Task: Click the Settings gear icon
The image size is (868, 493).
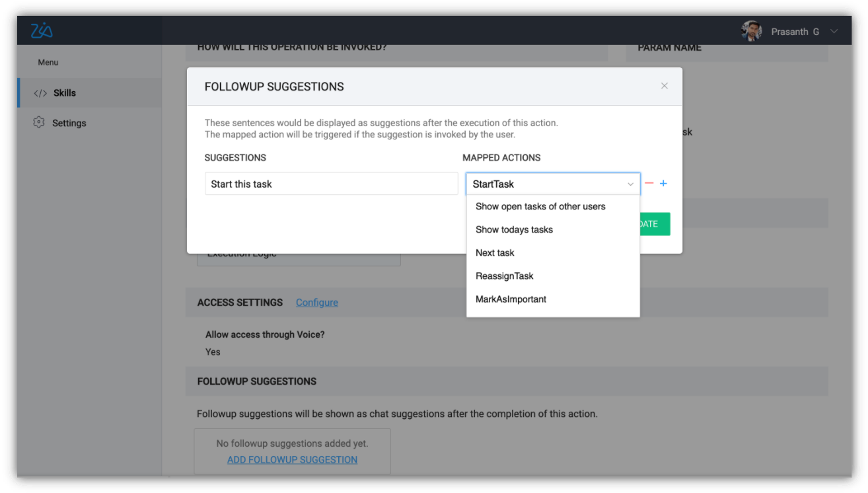Action: 38,123
